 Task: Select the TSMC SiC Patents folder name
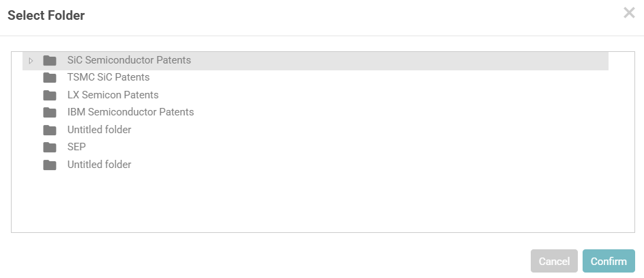click(108, 77)
